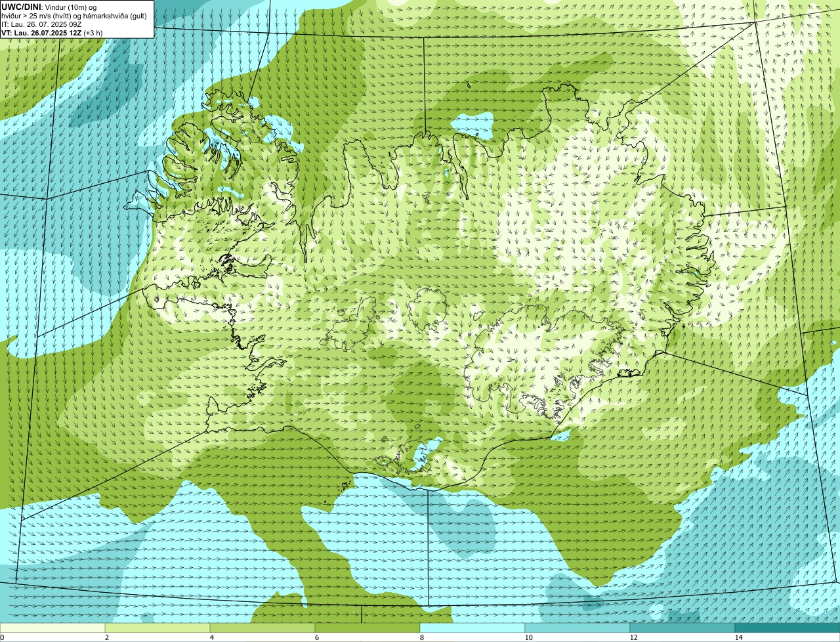The width and height of the screenshot is (840, 642).
Task: Click the UWC/DINI model title text
Action: [x=22, y=7]
